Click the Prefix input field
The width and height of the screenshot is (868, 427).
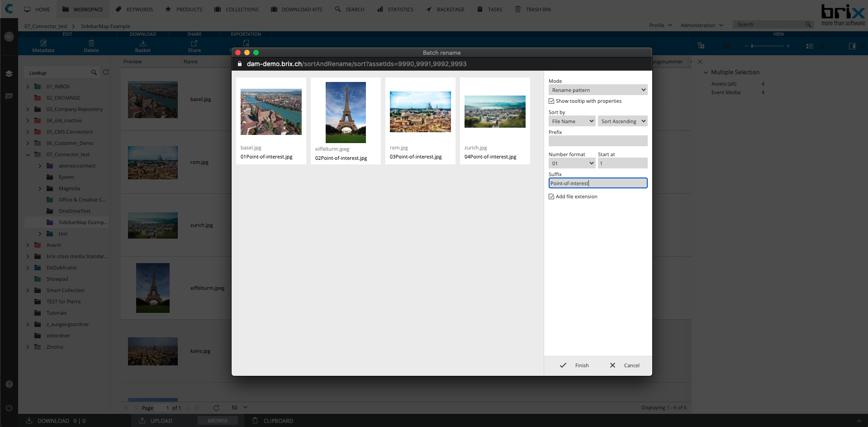click(x=598, y=141)
